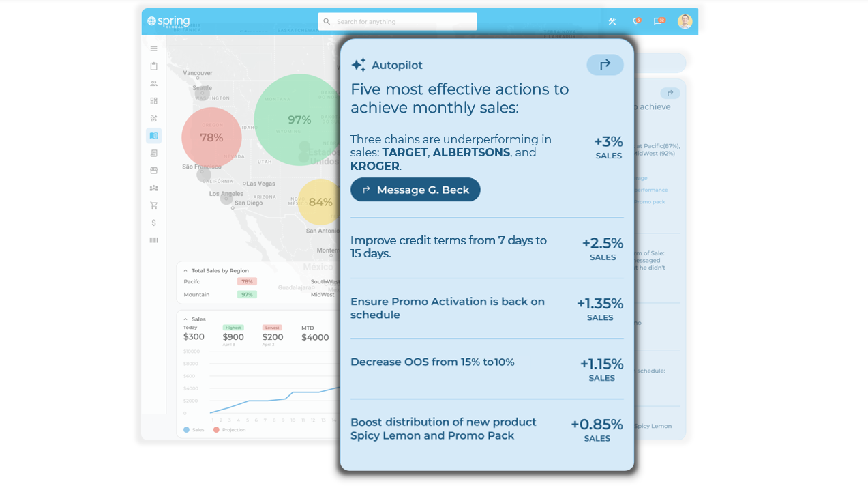Image resolution: width=868 pixels, height=488 pixels.
Task: Click the Five most effective actions heading
Action: 460,99
